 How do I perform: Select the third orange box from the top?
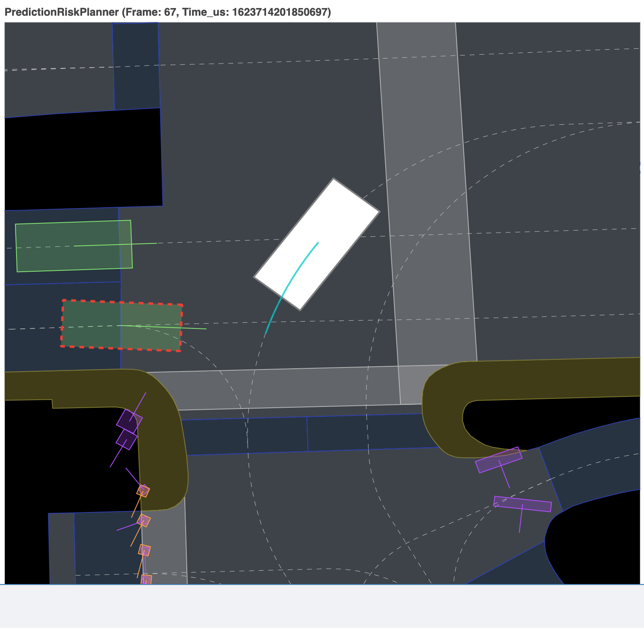point(144,550)
